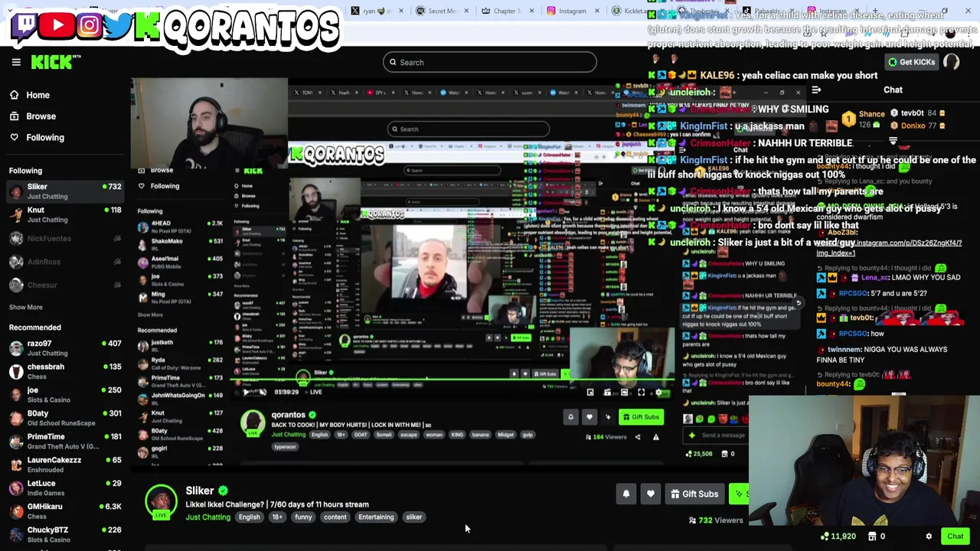Image resolution: width=980 pixels, height=551 pixels.
Task: Go to Home in the sidebar
Action: click(x=29, y=95)
